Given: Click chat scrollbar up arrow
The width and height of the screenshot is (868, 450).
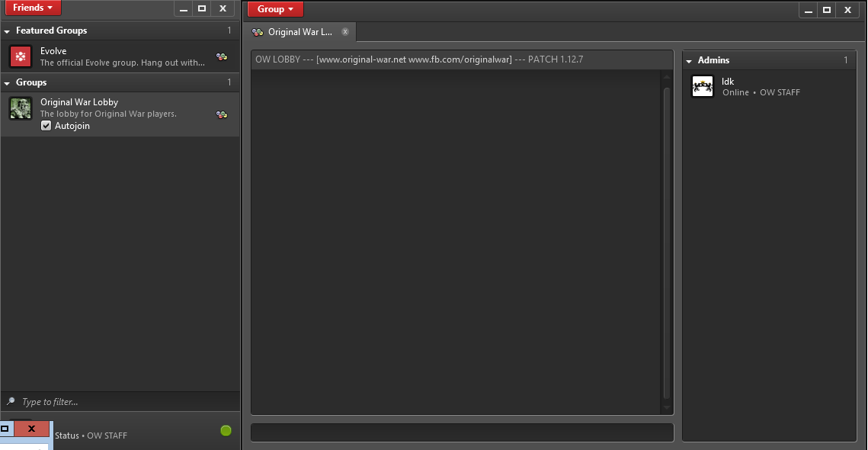Looking at the screenshot, I should 667,77.
